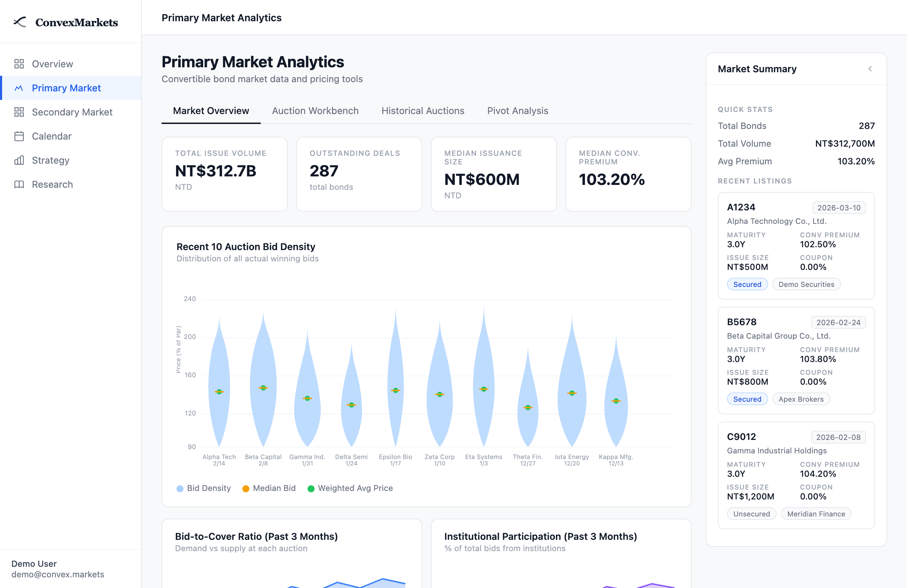Click the Median Bid legend swatch
Screen dimensions: 907x588
pos(246,488)
